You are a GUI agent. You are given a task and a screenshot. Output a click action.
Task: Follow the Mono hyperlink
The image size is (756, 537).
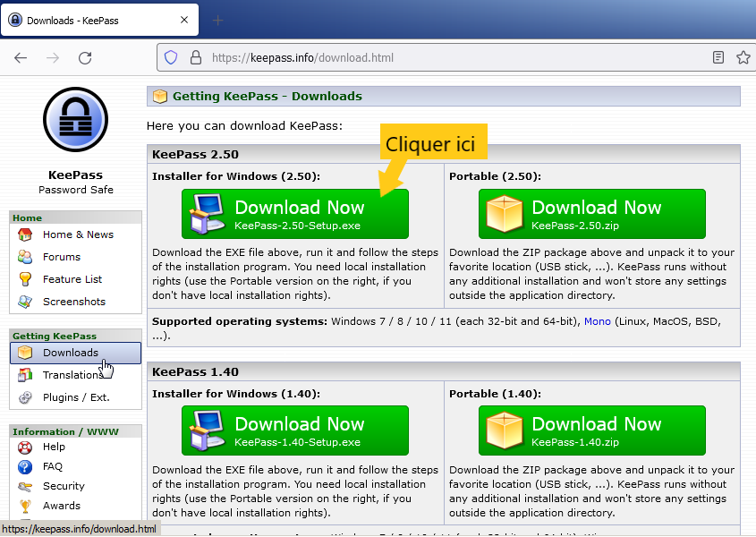pos(598,321)
